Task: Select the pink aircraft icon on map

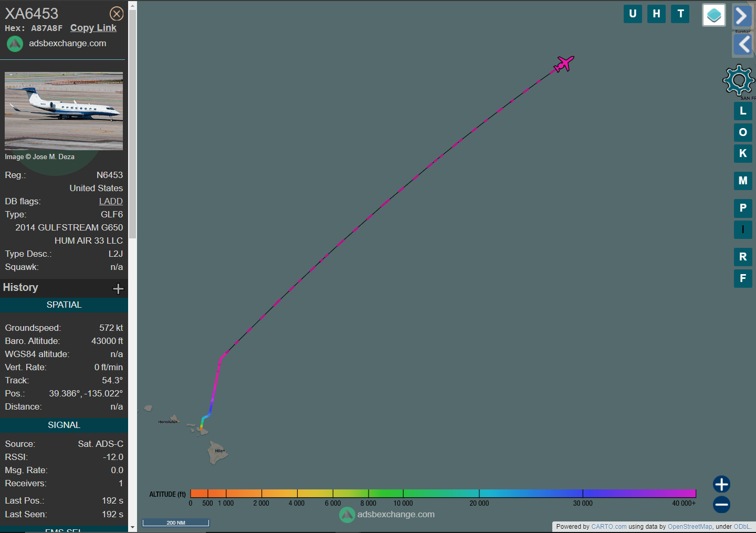Action: (564, 64)
